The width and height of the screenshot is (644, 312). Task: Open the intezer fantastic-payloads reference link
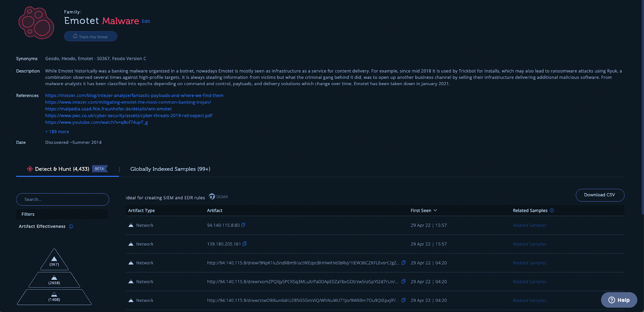(134, 95)
